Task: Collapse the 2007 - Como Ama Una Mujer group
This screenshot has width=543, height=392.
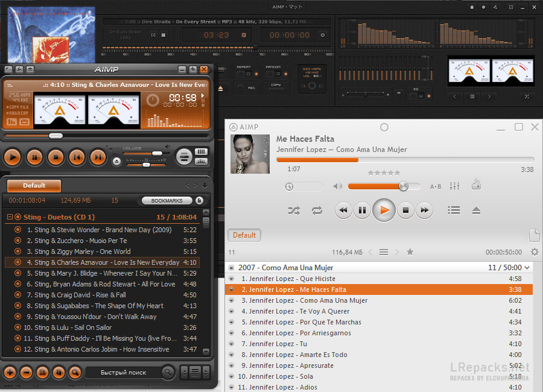Action: [232, 268]
